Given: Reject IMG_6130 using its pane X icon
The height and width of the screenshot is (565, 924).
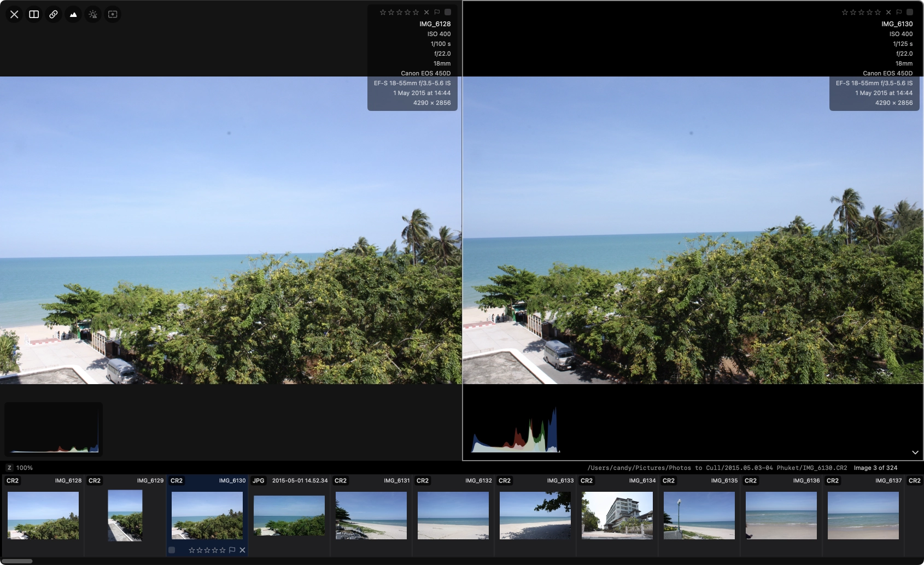Looking at the screenshot, I should coord(888,12).
